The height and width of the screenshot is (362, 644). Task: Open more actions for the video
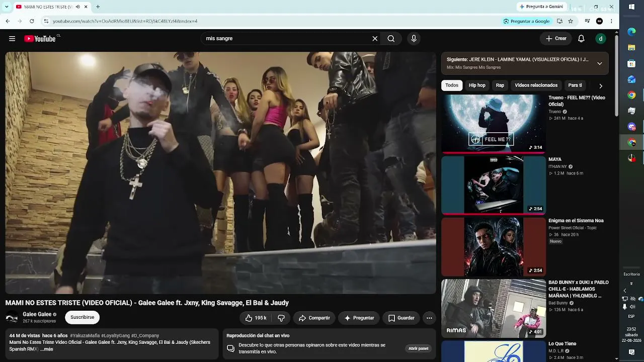coord(429,318)
